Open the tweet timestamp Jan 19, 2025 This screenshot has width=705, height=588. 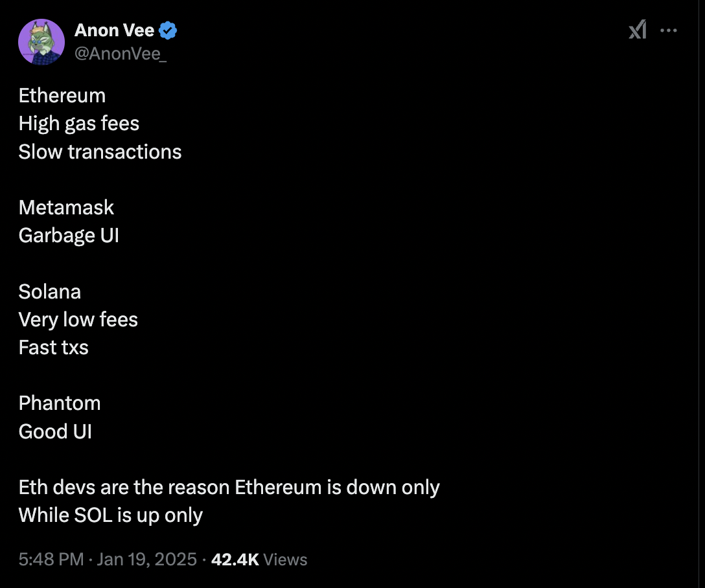click(148, 559)
